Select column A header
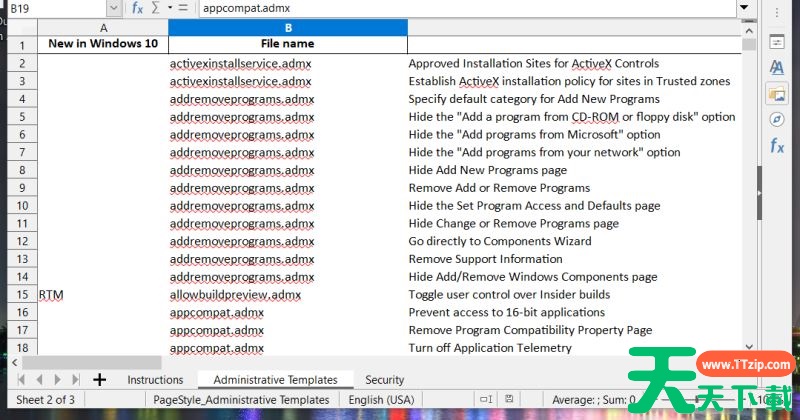This screenshot has width=800, height=420. (x=103, y=28)
